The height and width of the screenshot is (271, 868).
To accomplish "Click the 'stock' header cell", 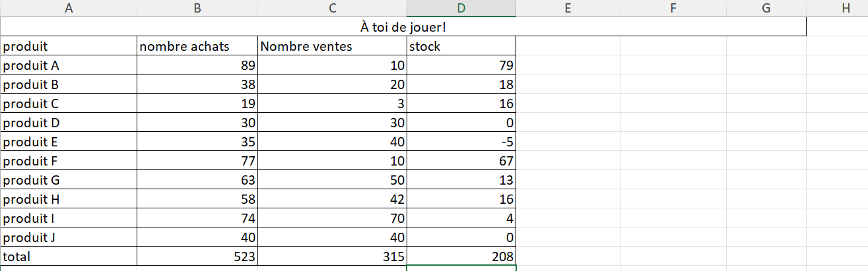I will 461,47.
